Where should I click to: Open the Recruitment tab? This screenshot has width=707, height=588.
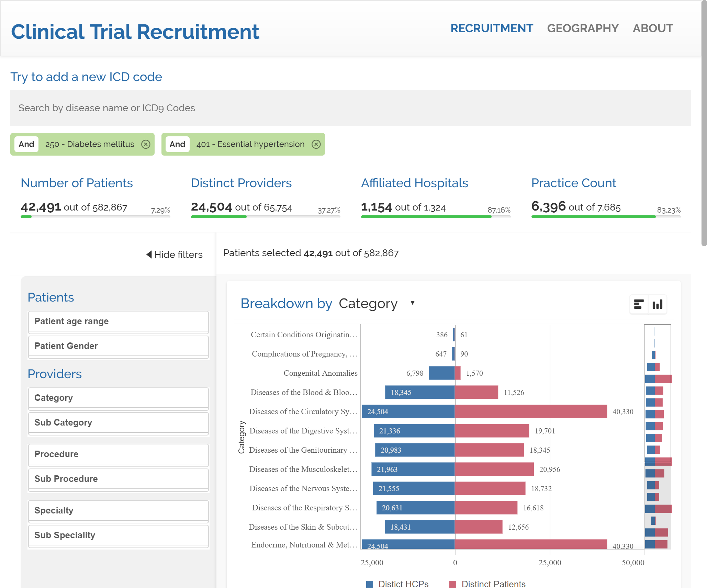point(492,29)
